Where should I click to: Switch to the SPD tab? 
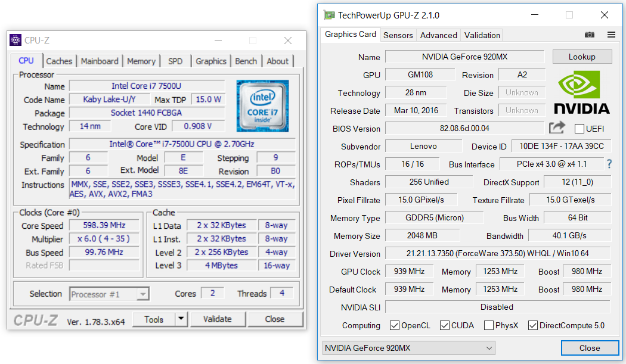pos(175,61)
